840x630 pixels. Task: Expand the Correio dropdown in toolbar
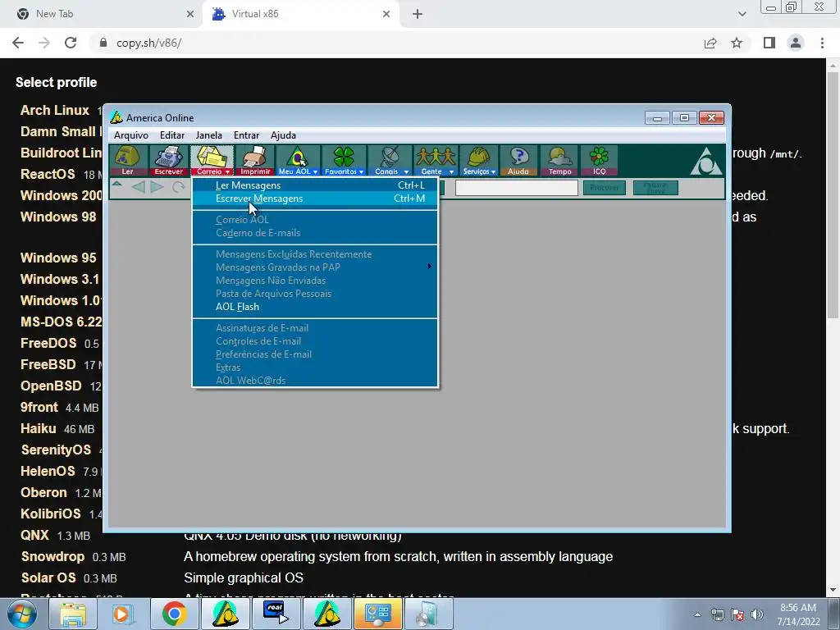point(212,160)
